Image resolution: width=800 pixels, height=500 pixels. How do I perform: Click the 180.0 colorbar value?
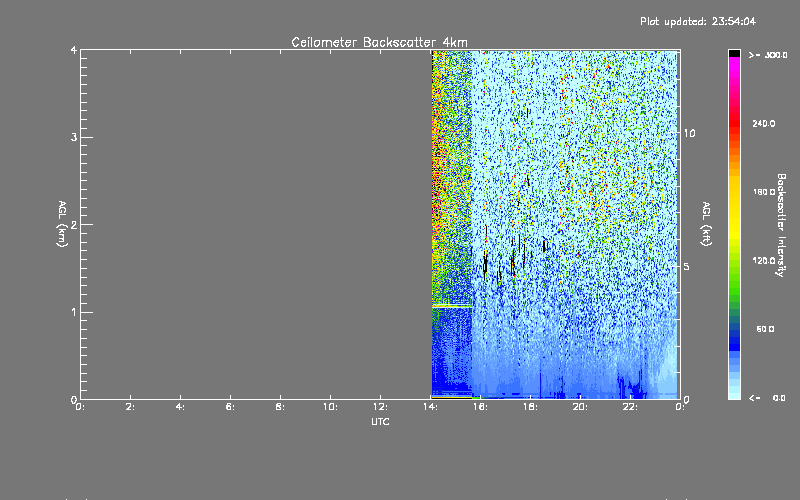pos(764,192)
